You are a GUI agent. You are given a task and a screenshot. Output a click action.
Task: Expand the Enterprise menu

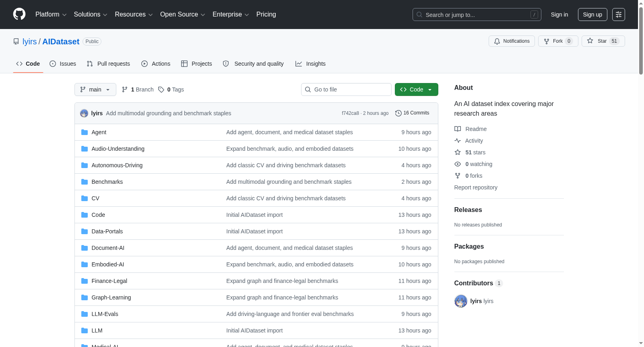click(x=231, y=15)
